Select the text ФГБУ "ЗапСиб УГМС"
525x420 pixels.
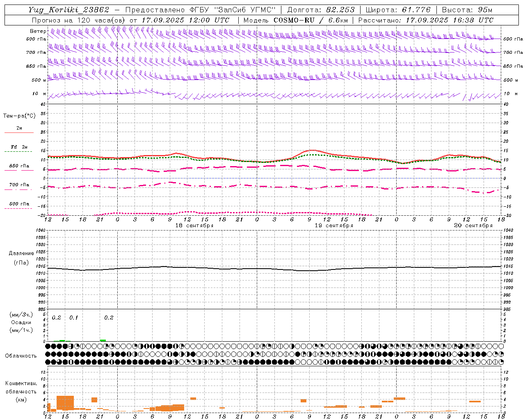232,10
